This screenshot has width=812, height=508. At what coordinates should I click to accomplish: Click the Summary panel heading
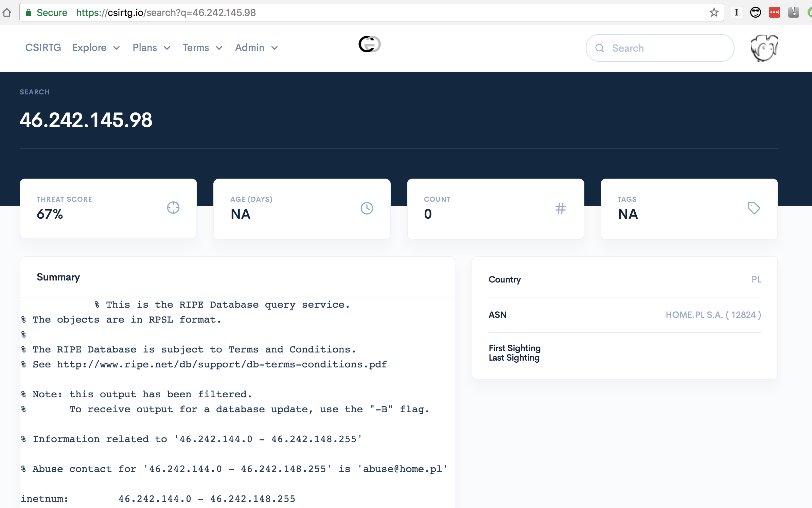pos(58,277)
